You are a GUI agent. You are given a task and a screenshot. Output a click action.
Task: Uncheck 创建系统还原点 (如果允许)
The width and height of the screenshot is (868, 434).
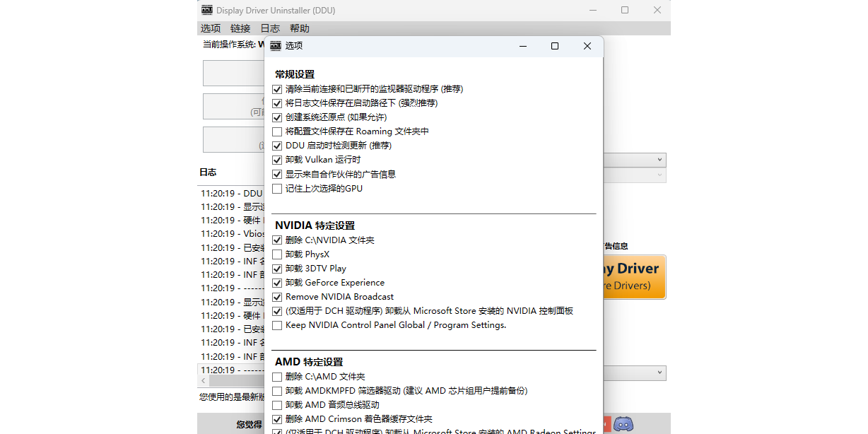coord(277,117)
